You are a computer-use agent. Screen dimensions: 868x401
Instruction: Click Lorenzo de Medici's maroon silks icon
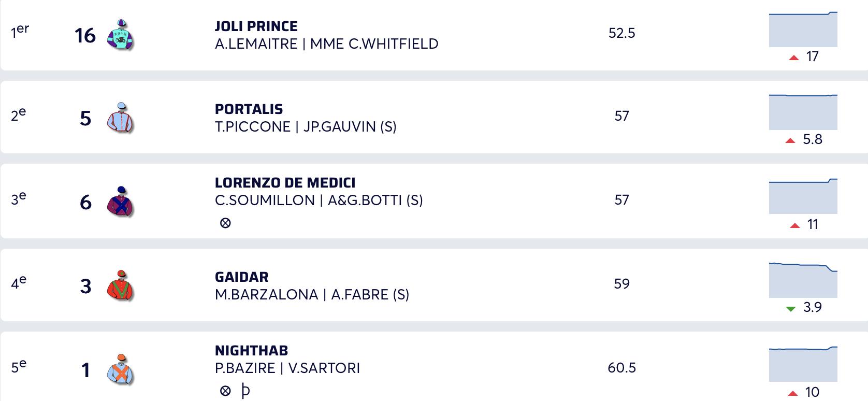point(120,202)
